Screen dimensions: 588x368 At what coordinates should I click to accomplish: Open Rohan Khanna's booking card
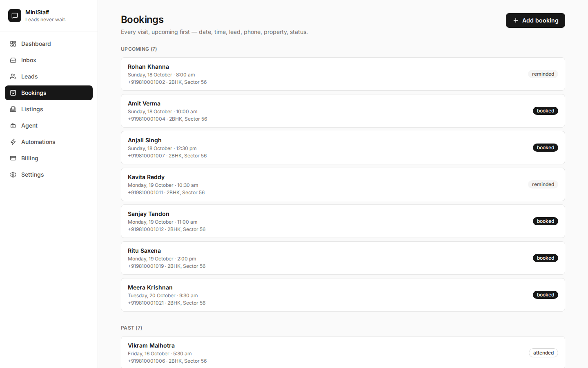tap(343, 74)
